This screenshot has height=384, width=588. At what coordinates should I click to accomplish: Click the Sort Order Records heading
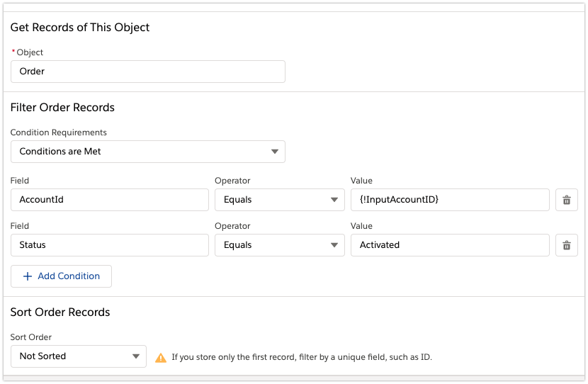(x=60, y=312)
